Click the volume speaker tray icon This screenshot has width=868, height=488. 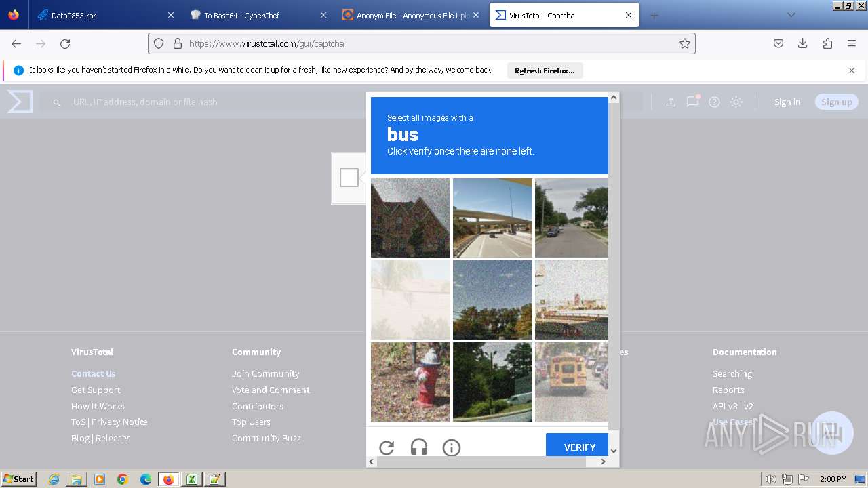[771, 479]
